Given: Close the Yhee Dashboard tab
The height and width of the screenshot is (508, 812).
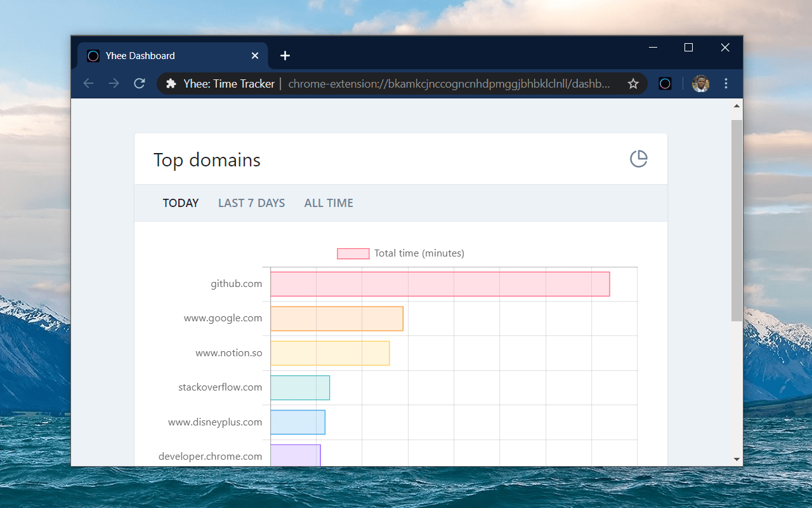Looking at the screenshot, I should click(x=255, y=56).
